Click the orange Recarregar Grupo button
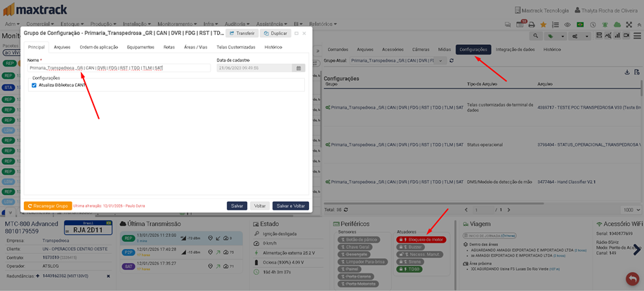The width and height of the screenshot is (644, 291). click(x=48, y=206)
